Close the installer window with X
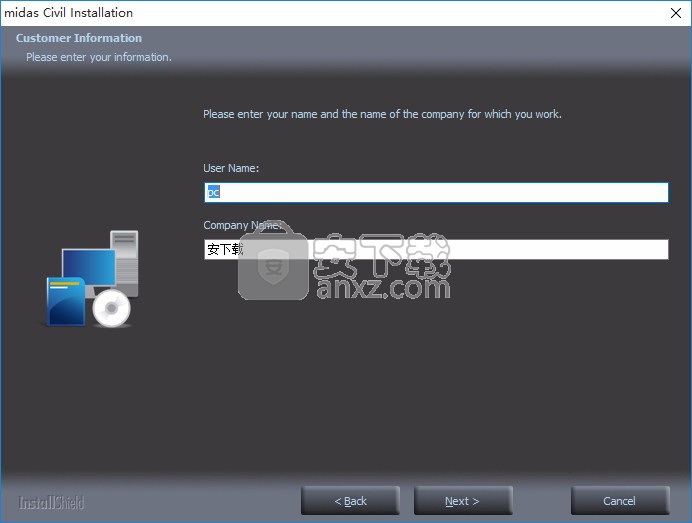Screen dimensions: 692x523 click(x=676, y=13)
